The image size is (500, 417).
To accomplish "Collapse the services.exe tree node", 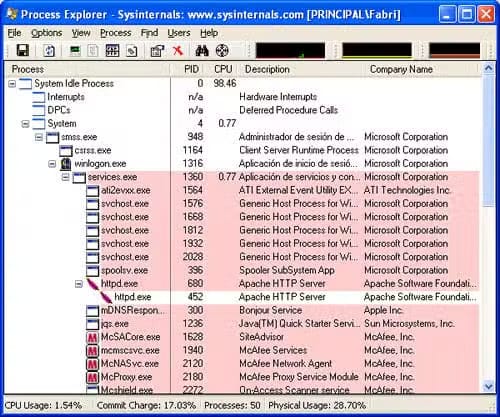I will [x=66, y=177].
